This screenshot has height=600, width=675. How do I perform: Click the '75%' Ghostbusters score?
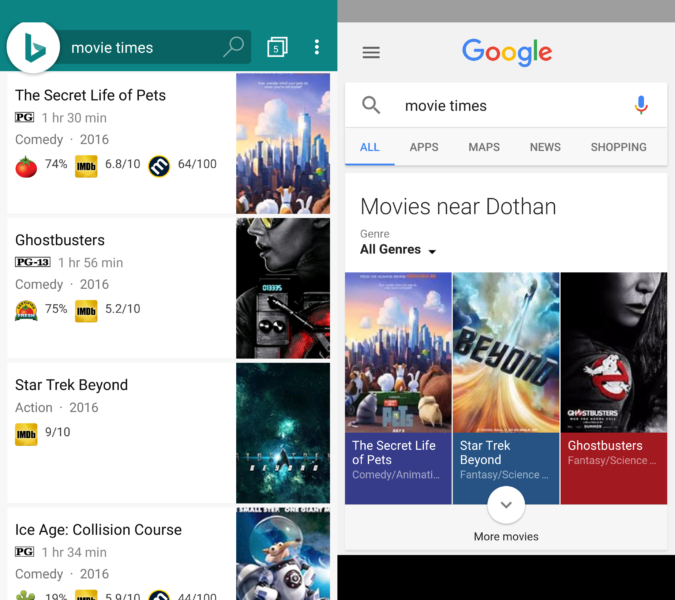point(56,309)
